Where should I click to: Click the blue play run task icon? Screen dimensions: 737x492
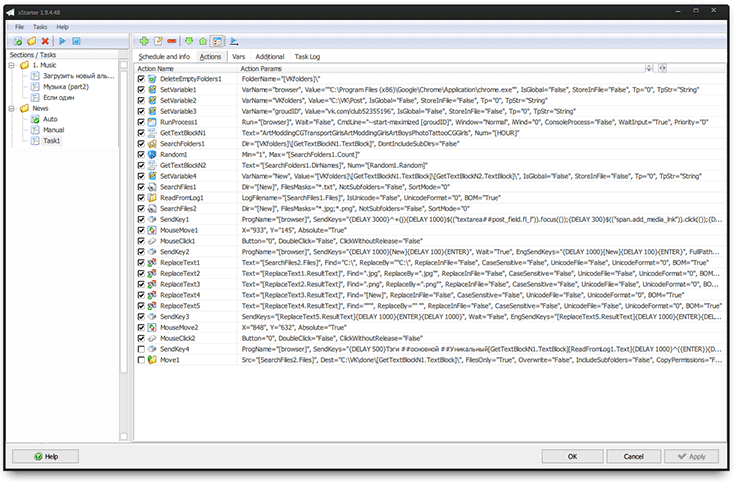pos(62,41)
